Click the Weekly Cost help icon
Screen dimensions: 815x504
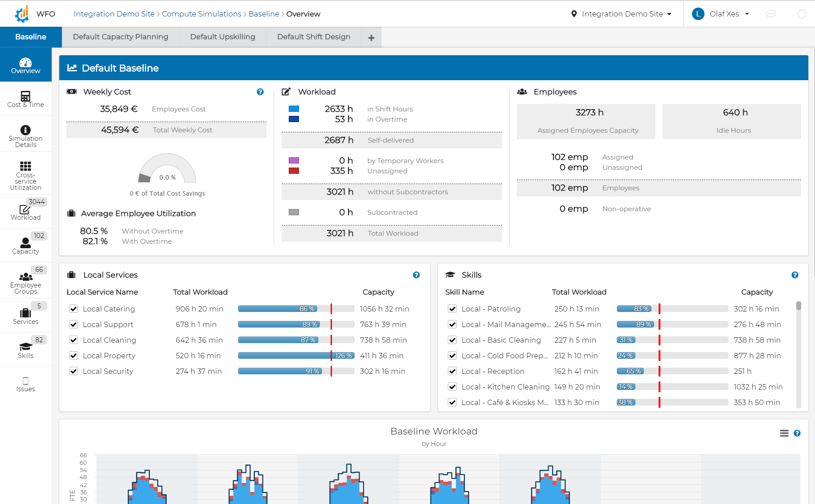tap(260, 92)
